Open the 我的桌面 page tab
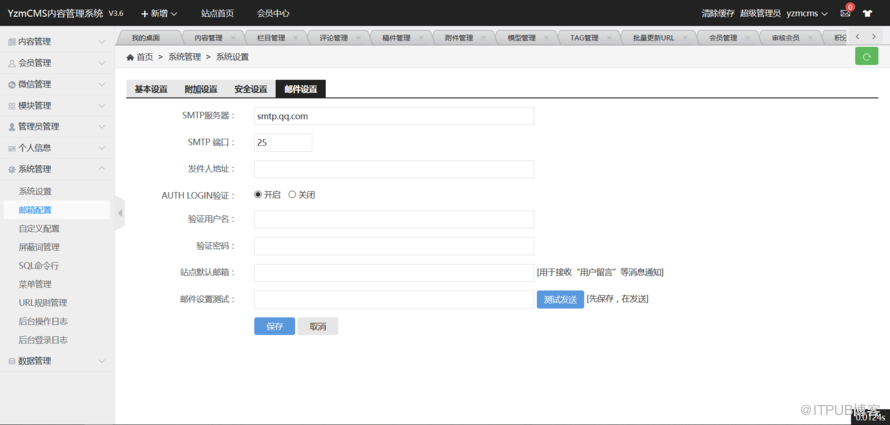Viewport: 890px width, 425px height. click(x=146, y=38)
